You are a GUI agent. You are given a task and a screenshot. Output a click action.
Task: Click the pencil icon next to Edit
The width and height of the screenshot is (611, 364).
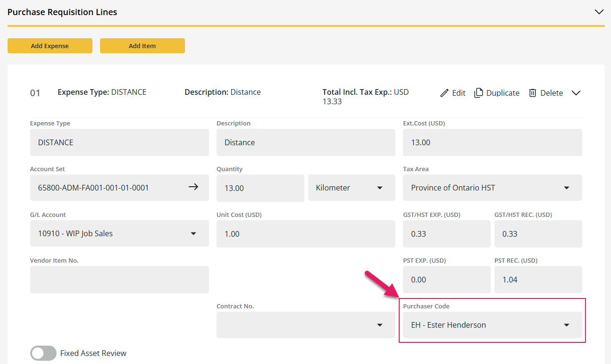[444, 93]
